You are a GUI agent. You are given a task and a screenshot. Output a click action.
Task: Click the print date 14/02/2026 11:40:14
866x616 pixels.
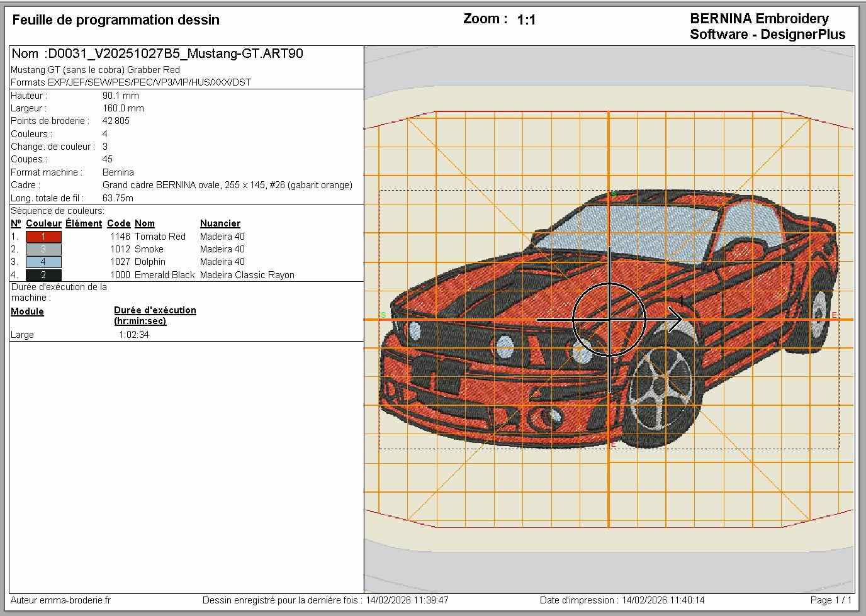click(663, 600)
